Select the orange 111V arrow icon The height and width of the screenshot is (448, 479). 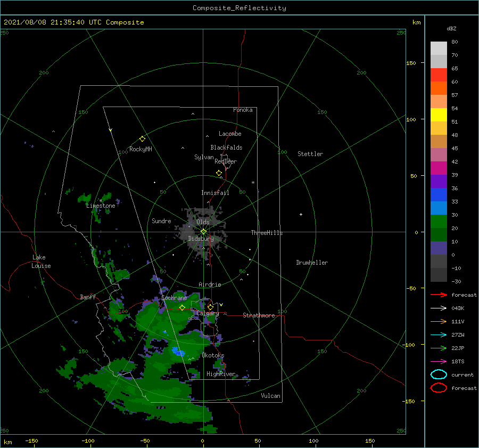[x=439, y=321]
